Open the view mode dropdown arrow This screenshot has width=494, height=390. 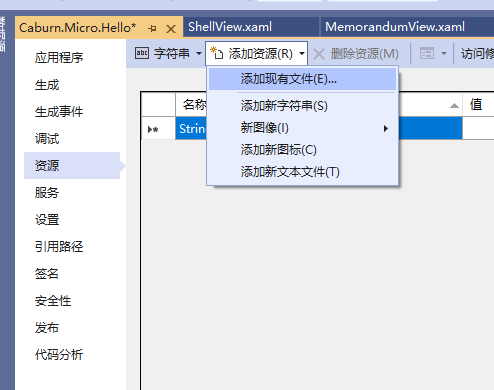coord(444,53)
